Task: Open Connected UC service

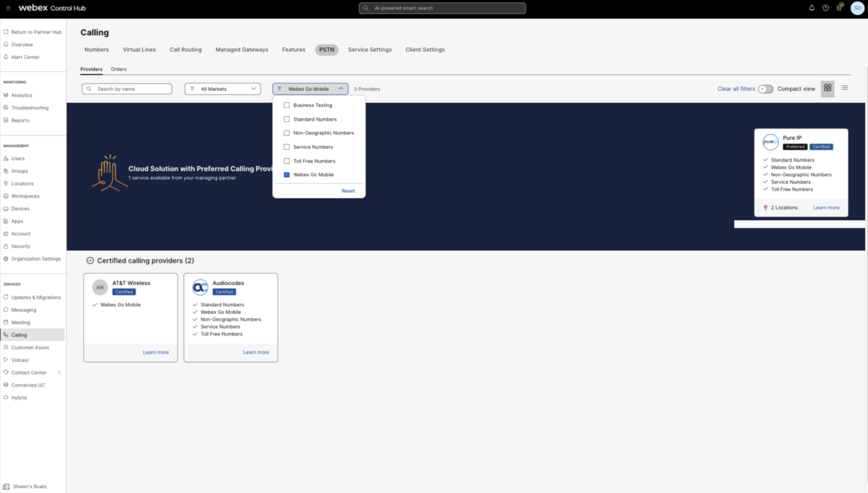Action: pos(28,385)
